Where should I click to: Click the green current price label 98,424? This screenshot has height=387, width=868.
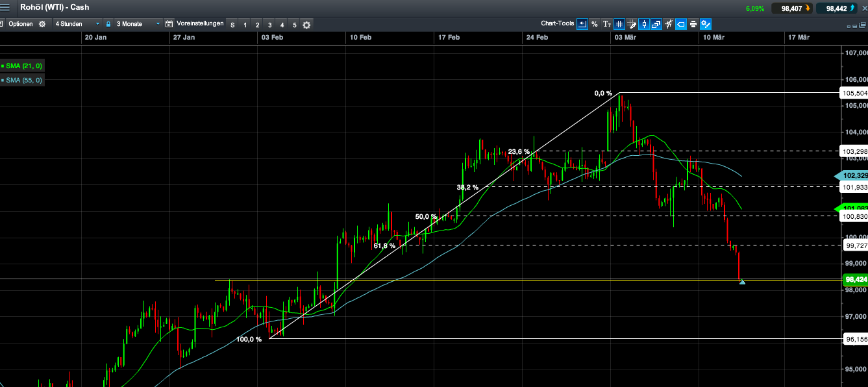[854, 279]
